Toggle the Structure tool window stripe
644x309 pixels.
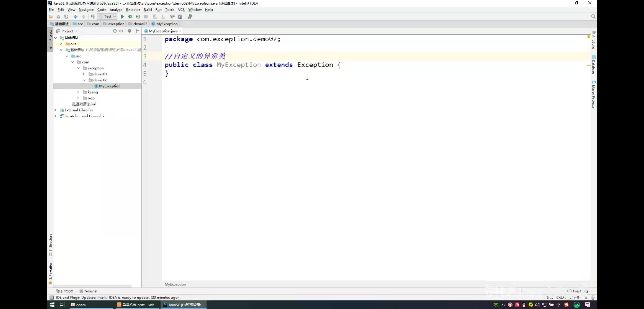coord(50,243)
